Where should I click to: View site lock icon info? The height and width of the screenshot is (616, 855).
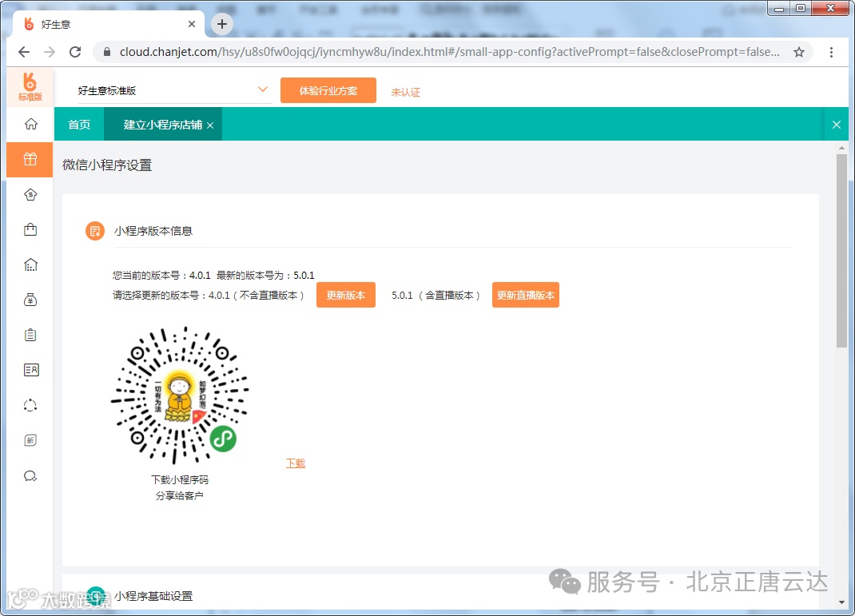[x=107, y=52]
